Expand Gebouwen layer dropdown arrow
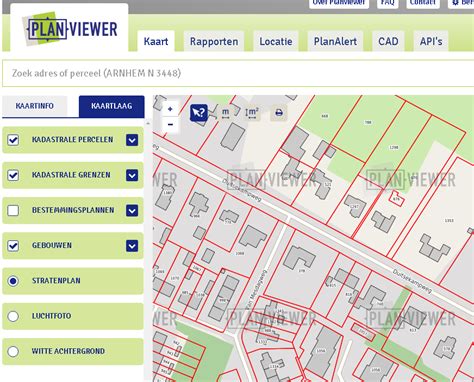The height and width of the screenshot is (382, 474). tap(132, 246)
